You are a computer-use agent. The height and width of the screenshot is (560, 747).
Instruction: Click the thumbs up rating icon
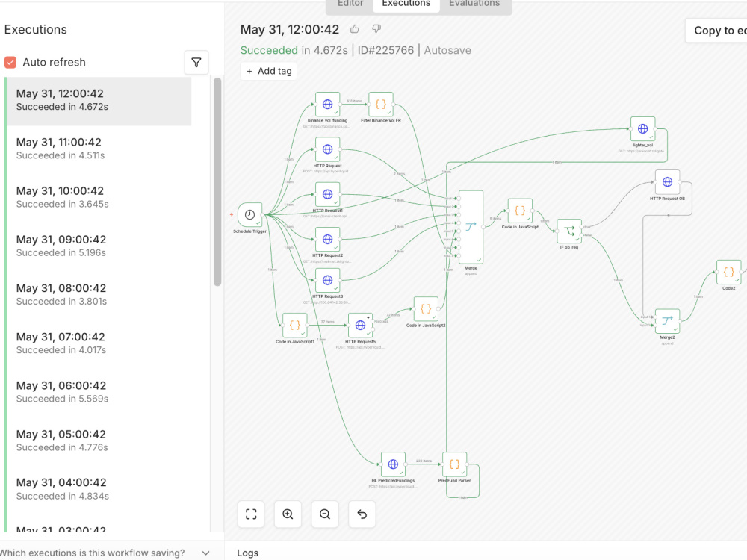(354, 30)
